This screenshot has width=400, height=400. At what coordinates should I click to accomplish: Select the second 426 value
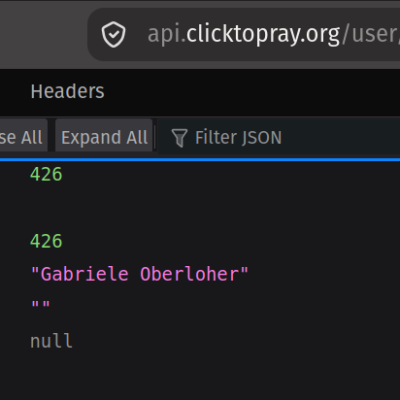[x=46, y=241]
